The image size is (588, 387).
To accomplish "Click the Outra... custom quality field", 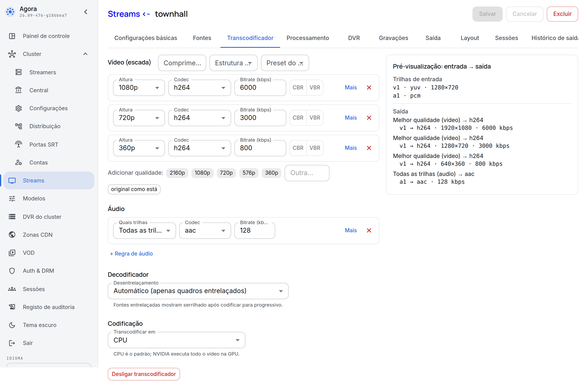I will point(307,173).
